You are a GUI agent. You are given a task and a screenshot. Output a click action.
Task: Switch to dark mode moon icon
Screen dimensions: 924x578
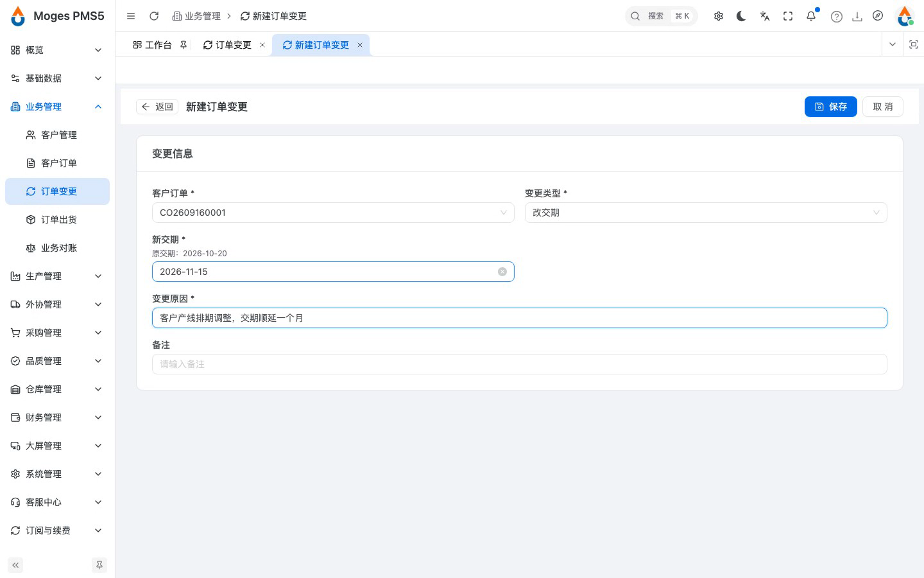742,16
